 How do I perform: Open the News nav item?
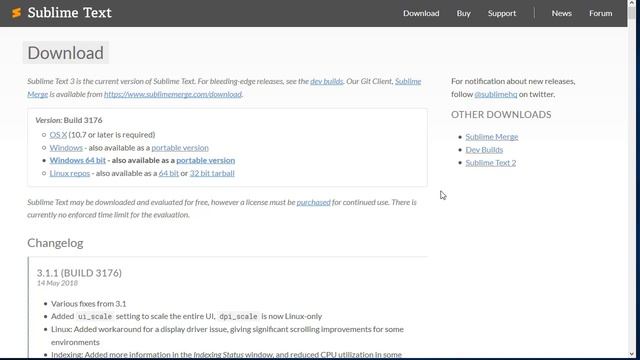(x=562, y=13)
